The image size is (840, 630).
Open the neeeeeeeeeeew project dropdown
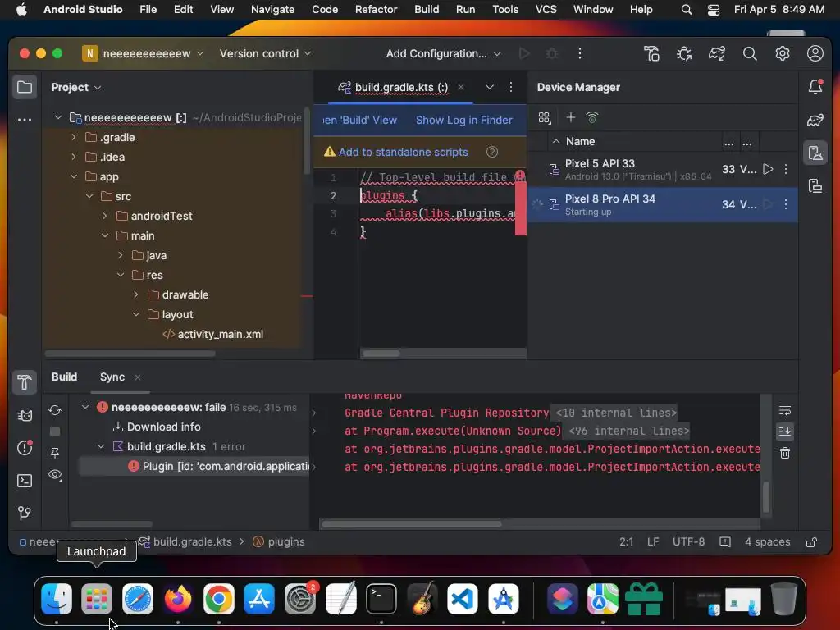pos(143,53)
